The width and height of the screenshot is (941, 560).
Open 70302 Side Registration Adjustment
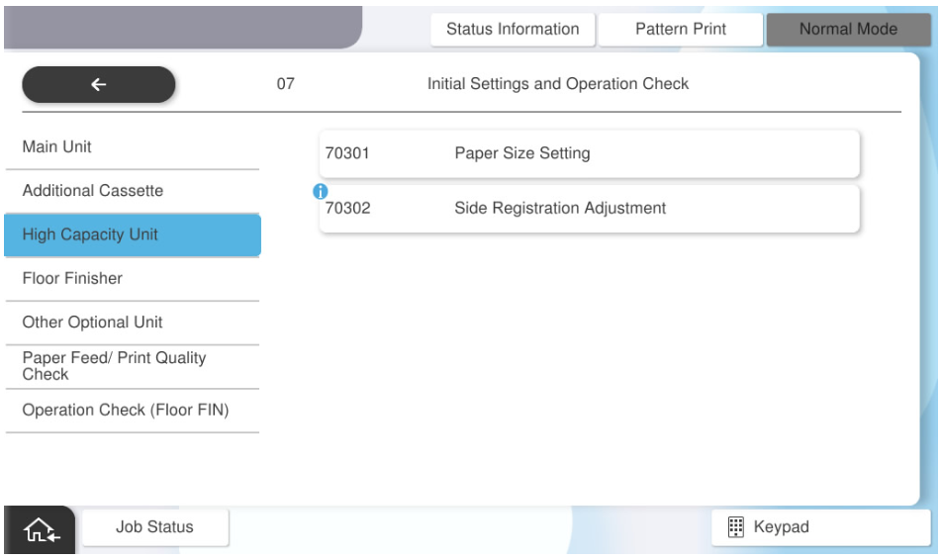click(589, 209)
